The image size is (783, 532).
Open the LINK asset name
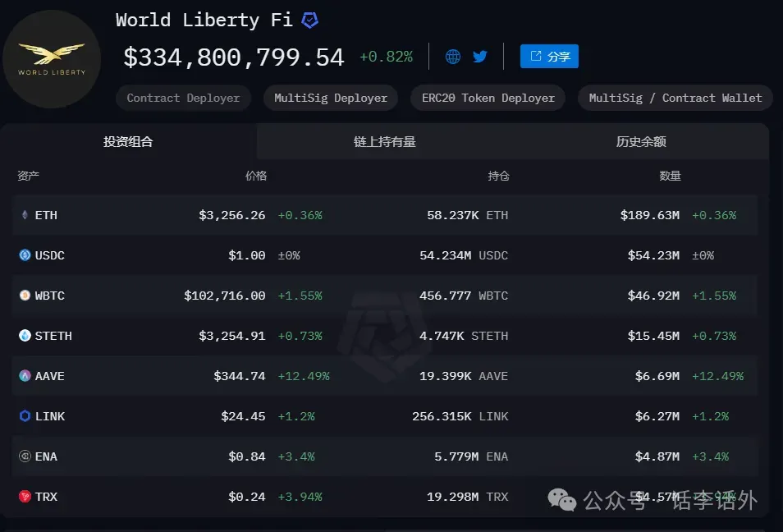tap(49, 416)
